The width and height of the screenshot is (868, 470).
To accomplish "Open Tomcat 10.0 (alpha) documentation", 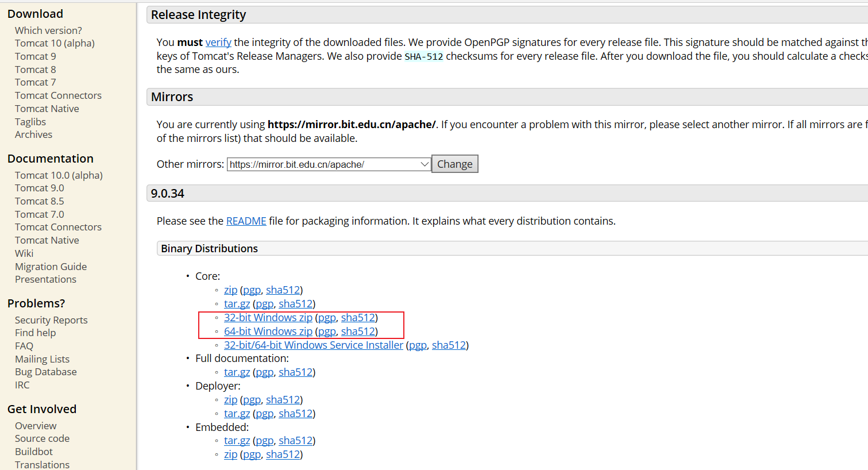I will 59,175.
